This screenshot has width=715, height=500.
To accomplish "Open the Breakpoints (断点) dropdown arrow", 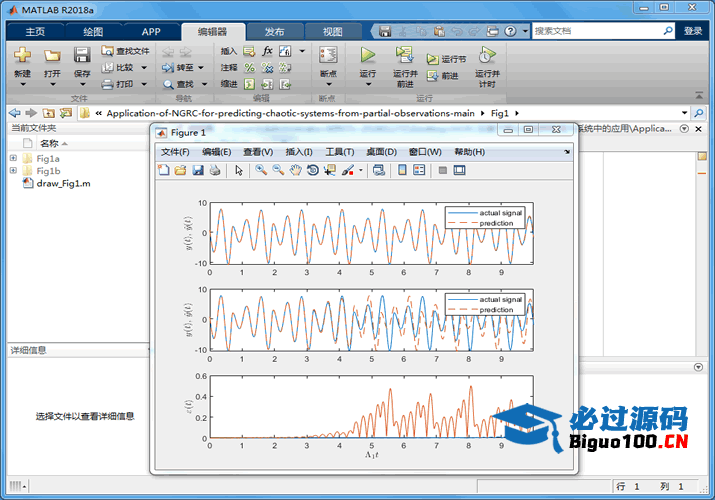I will [x=328, y=84].
